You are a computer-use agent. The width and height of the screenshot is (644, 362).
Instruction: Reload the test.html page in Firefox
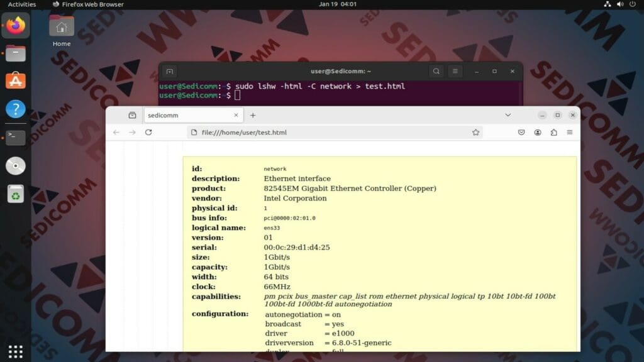coord(148,132)
